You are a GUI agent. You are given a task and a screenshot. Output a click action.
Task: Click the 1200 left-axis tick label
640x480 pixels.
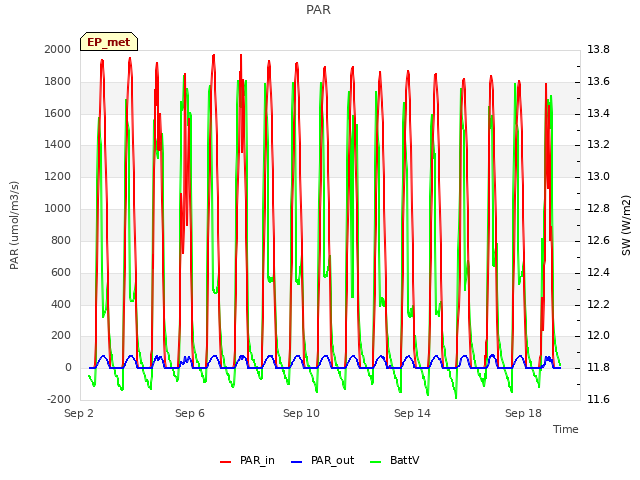pyautogui.click(x=58, y=176)
